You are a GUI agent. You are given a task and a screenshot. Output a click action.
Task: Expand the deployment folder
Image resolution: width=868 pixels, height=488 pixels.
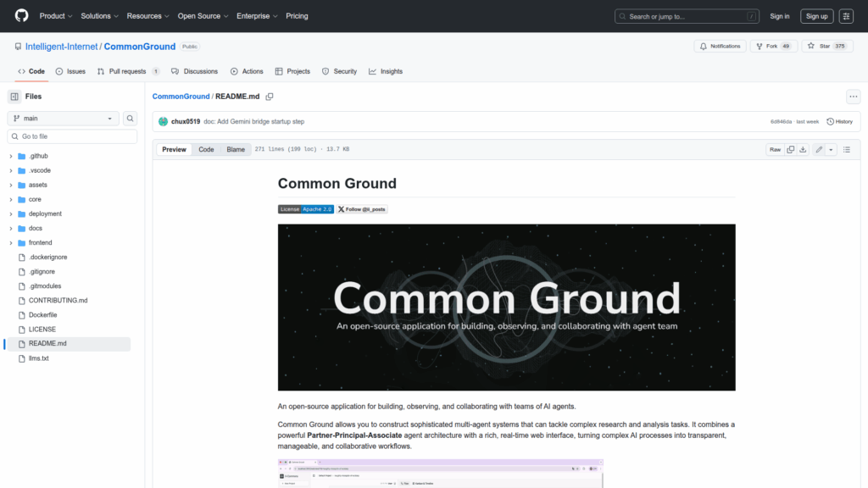(11, 213)
